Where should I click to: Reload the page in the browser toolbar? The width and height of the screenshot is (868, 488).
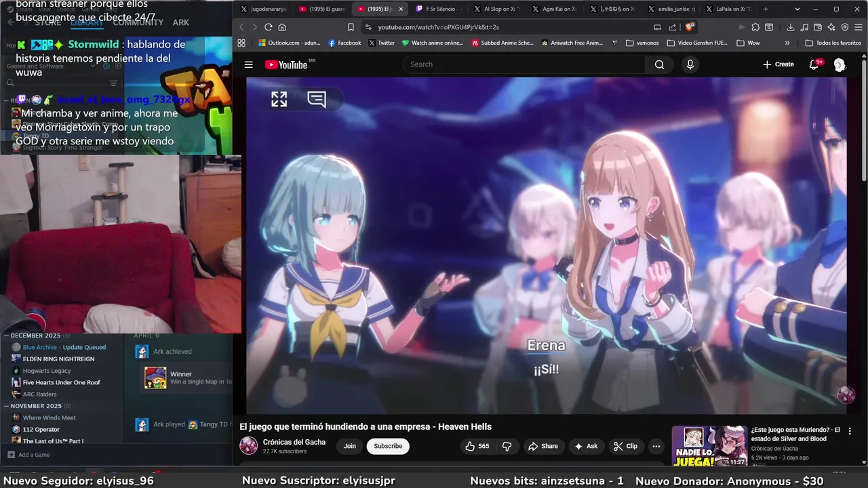pyautogui.click(x=269, y=27)
